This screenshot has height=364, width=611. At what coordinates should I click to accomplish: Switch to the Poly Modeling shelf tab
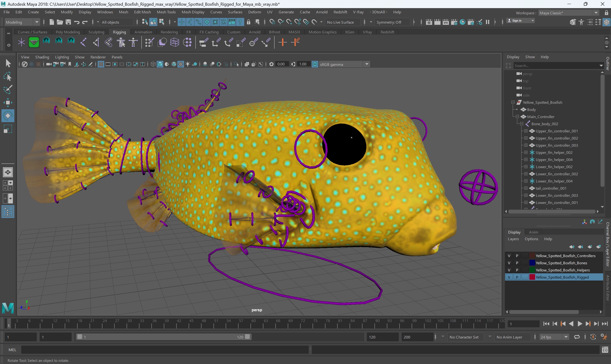point(68,32)
